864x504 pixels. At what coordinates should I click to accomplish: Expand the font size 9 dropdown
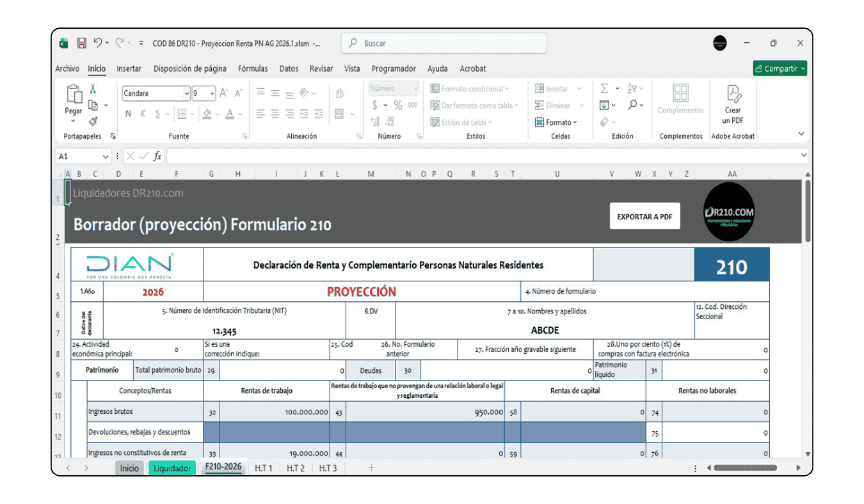(211, 93)
